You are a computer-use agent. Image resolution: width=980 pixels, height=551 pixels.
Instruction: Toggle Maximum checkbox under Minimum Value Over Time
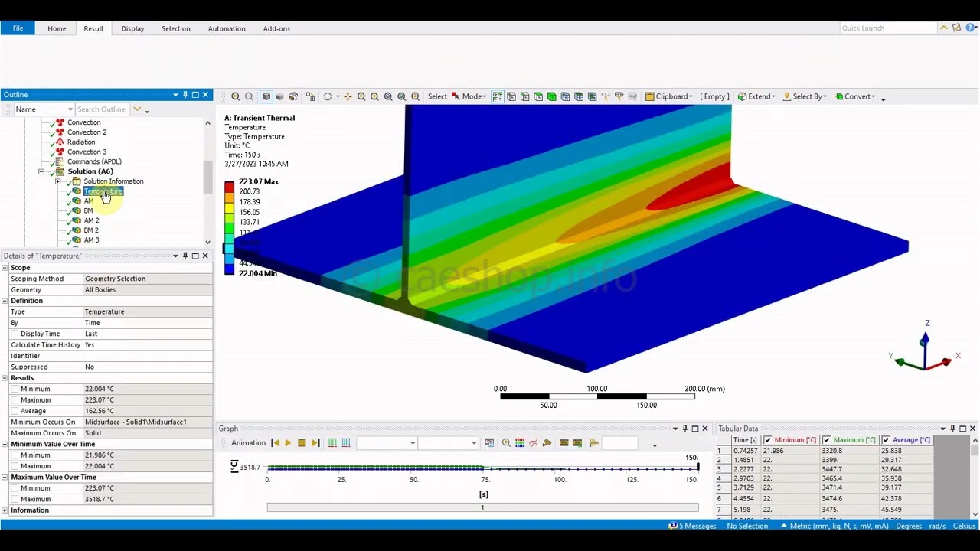[15, 466]
